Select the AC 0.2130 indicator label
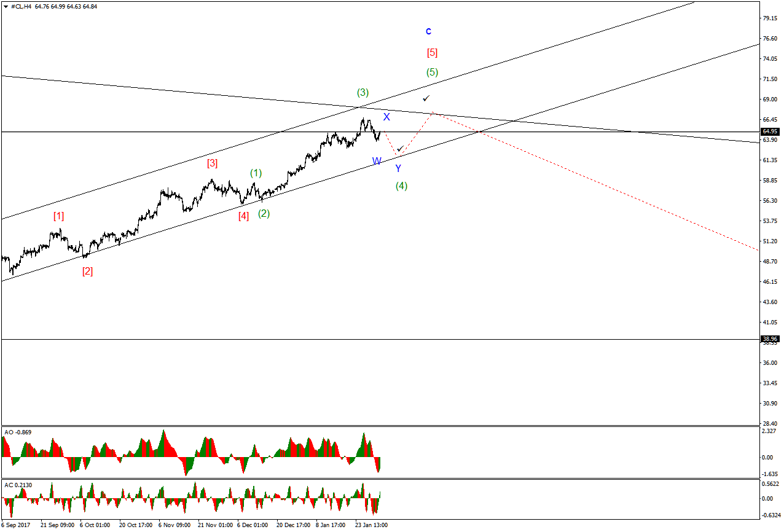Image resolution: width=784 pixels, height=532 pixels. click(18, 485)
